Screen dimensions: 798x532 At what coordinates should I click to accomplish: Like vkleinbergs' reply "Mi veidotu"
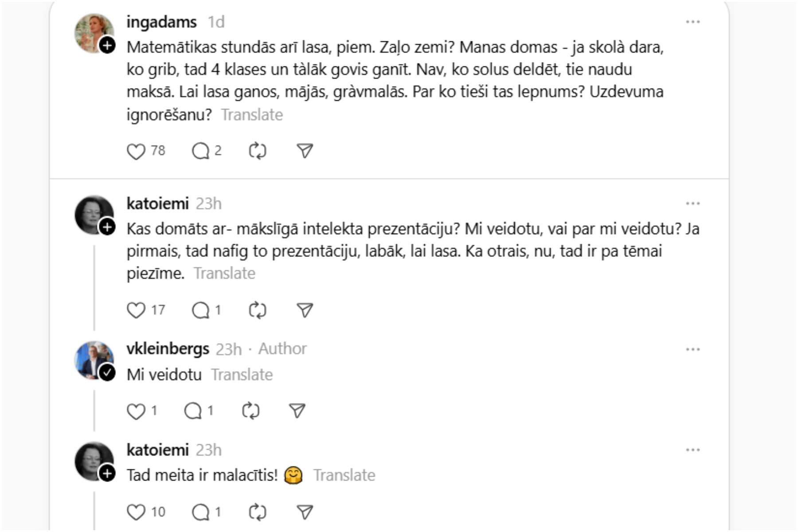[136, 411]
